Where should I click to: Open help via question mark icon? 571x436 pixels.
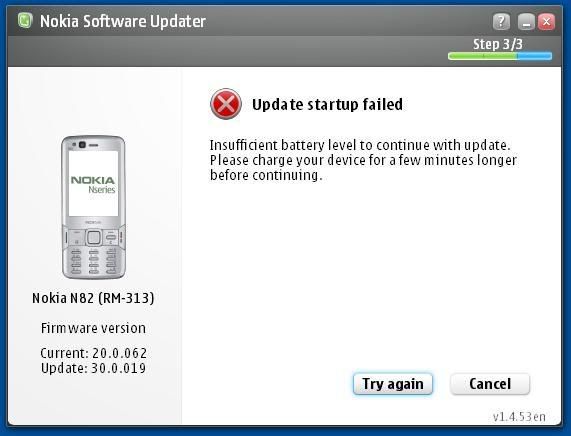[x=501, y=22]
